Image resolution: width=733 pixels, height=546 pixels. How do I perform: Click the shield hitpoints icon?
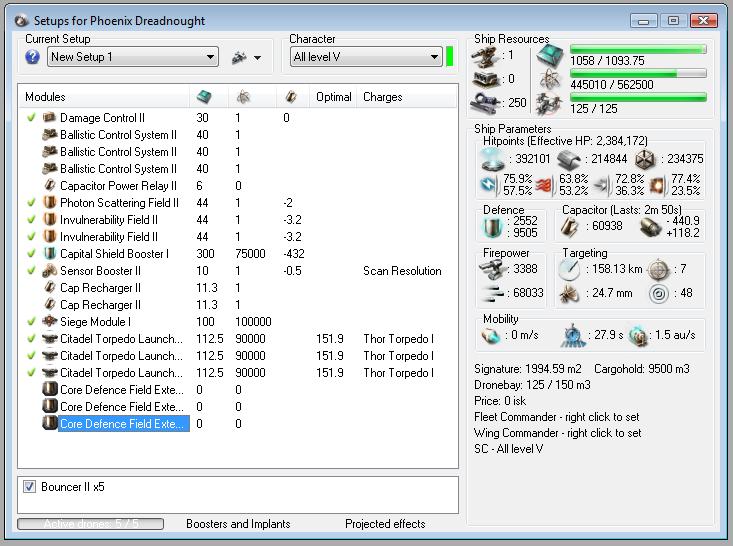pyautogui.click(x=493, y=159)
